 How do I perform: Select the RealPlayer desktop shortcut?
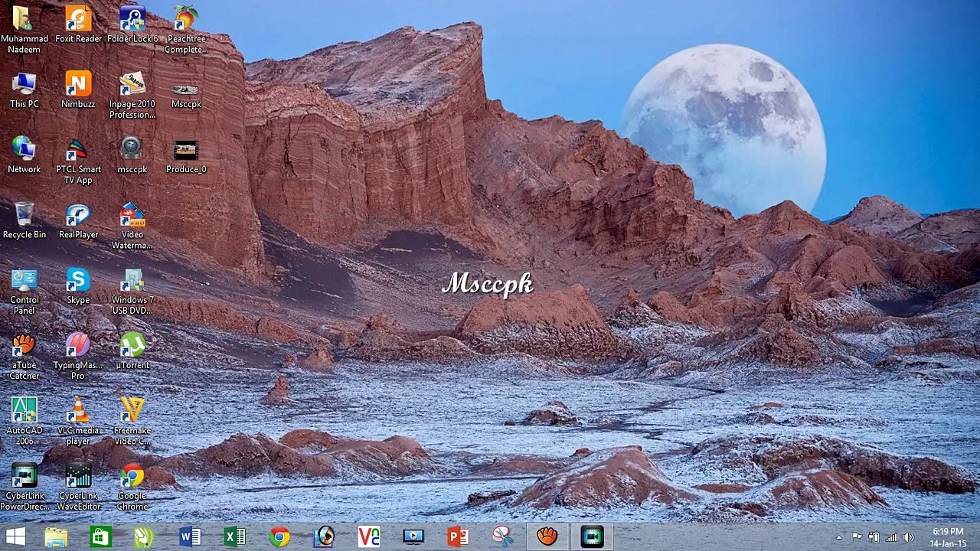click(78, 220)
